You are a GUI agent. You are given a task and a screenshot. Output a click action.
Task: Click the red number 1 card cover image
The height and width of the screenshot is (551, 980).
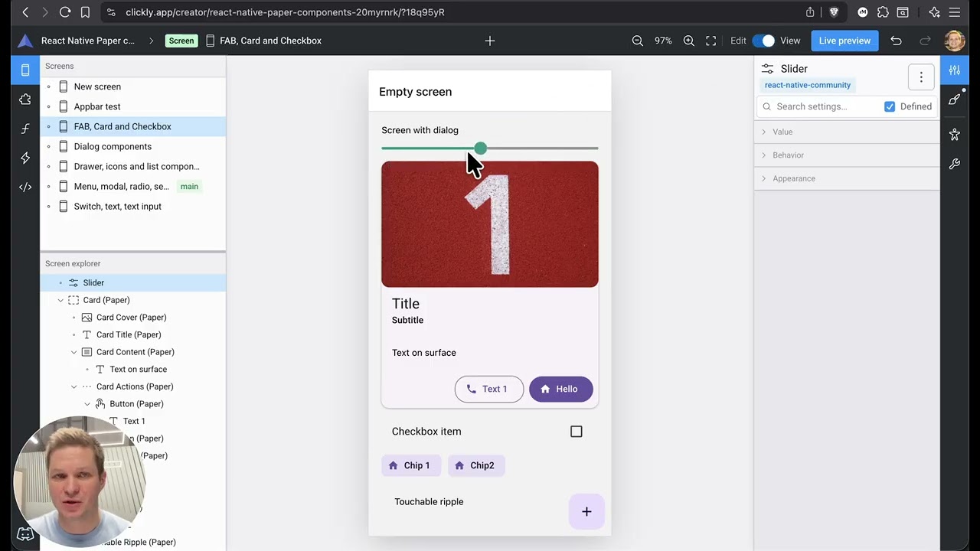coord(490,224)
